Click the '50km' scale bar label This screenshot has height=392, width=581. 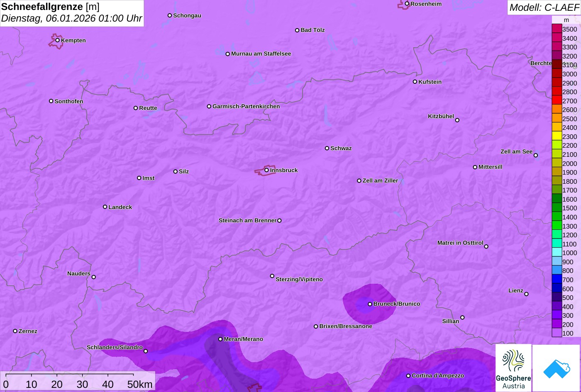140,384
